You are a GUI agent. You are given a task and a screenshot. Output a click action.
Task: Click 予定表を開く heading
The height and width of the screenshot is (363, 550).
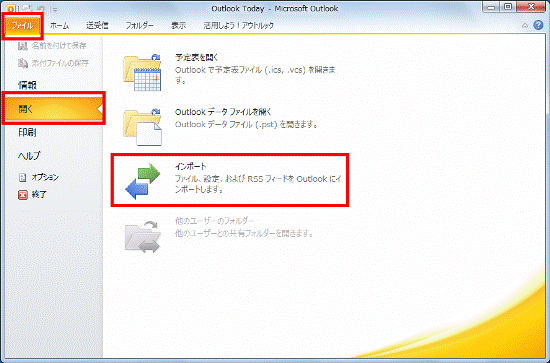coord(197,57)
